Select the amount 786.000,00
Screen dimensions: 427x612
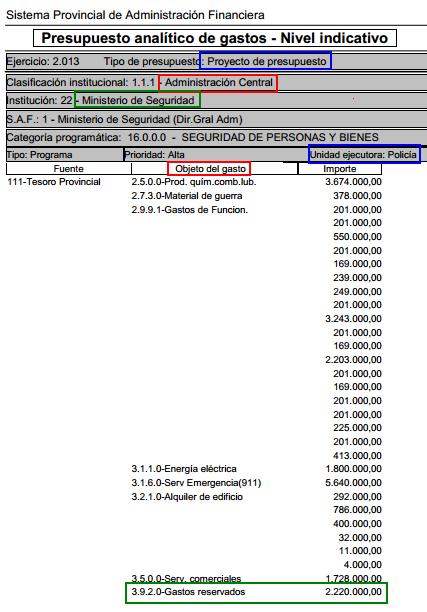coord(357,509)
